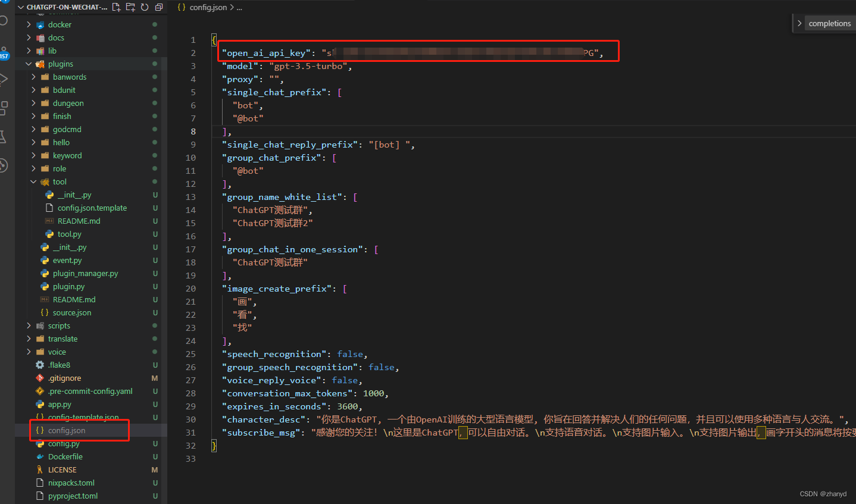Click the config.json breadcrumb
856x504 pixels.
[208, 7]
